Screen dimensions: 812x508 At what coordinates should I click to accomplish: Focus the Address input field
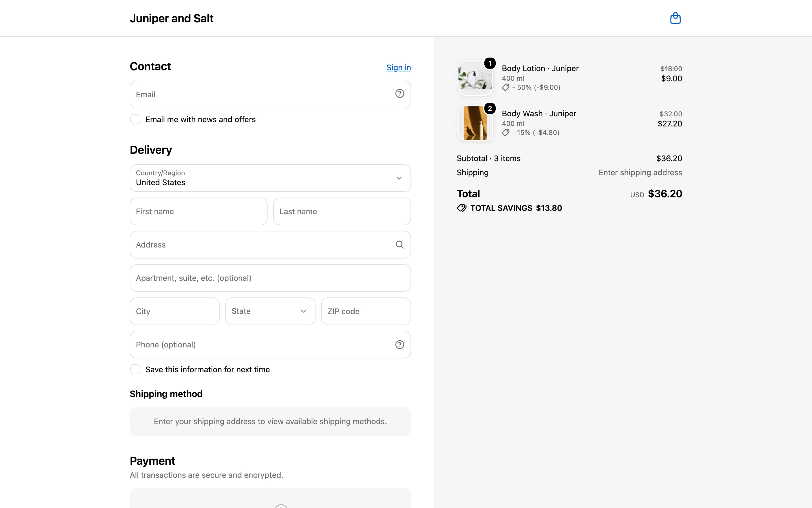coord(270,245)
